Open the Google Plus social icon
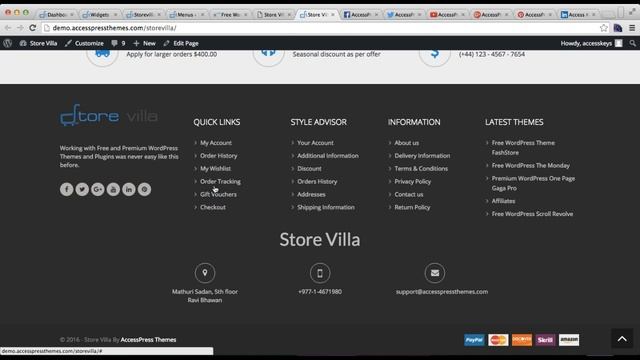The width and height of the screenshot is (640, 360). tap(98, 189)
